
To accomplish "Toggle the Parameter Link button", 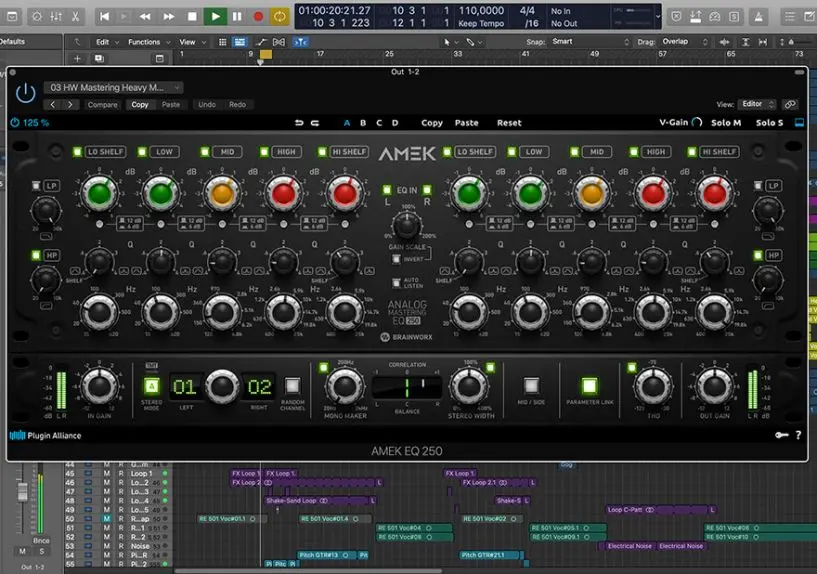I will pyautogui.click(x=589, y=386).
